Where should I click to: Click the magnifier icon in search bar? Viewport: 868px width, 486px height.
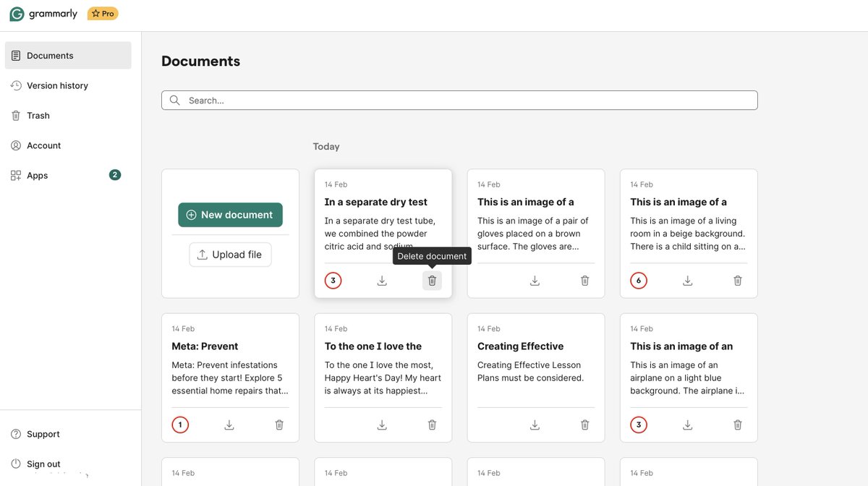tap(174, 101)
